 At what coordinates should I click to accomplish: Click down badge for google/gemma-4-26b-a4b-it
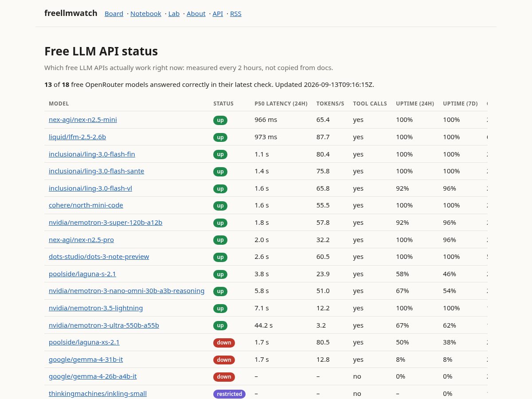point(224,377)
